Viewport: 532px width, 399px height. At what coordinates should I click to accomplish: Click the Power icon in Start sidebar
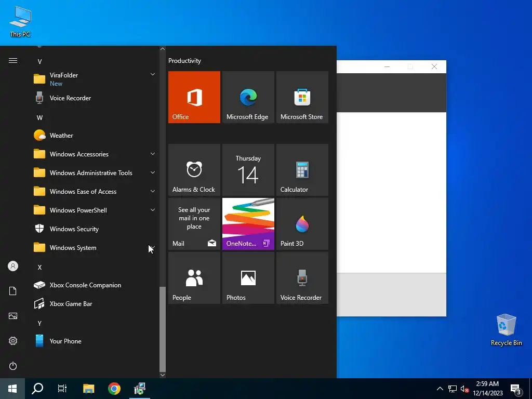13,366
